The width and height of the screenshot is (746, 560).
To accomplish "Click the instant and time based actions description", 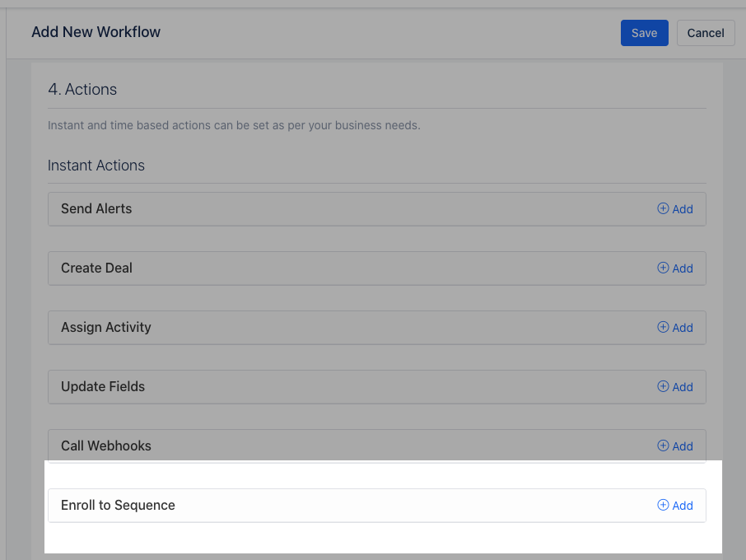I will [234, 126].
